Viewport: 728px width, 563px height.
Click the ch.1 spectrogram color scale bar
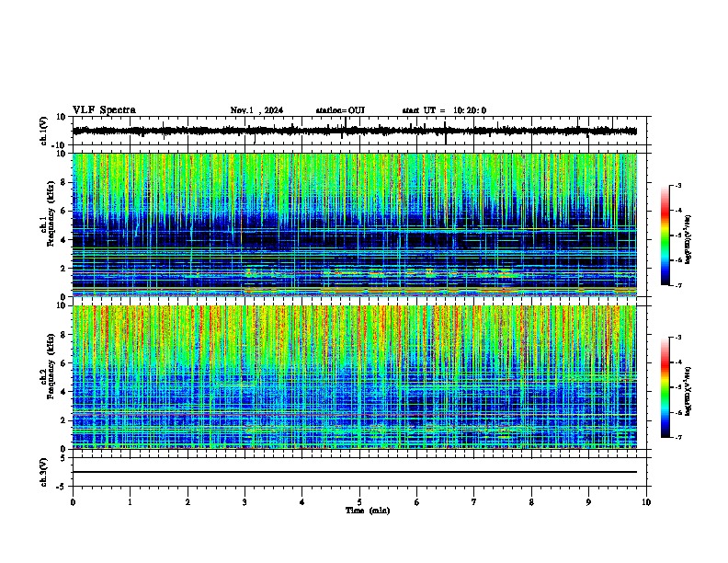[x=665, y=236]
